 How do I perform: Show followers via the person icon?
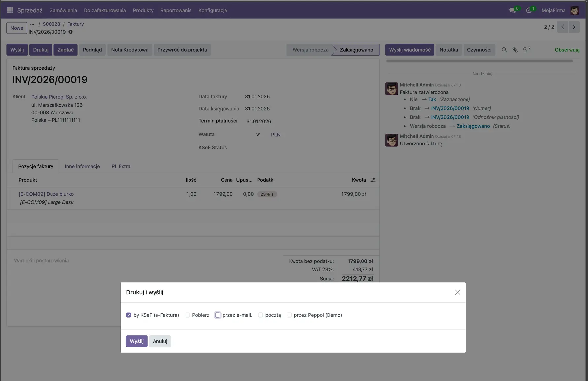[x=525, y=50]
